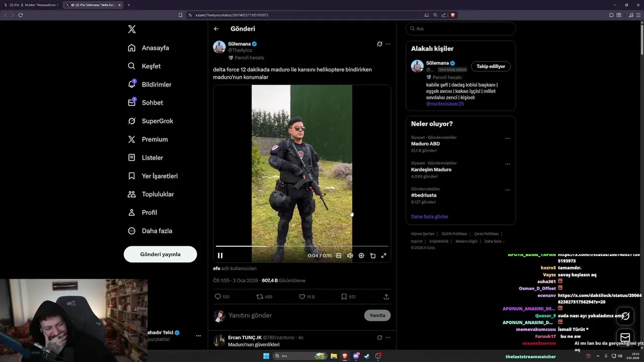Share the post
This screenshot has height=362, width=644.
[386, 297]
